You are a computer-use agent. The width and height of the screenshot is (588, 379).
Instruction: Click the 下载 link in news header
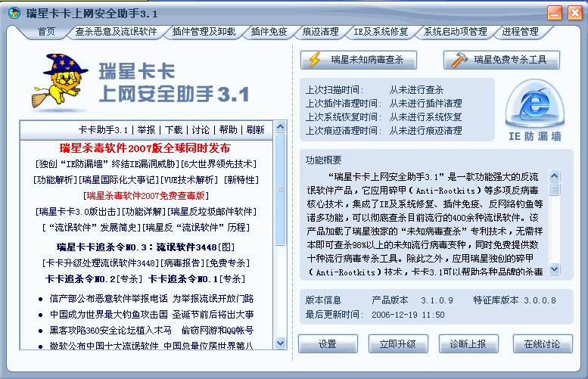[x=173, y=130]
